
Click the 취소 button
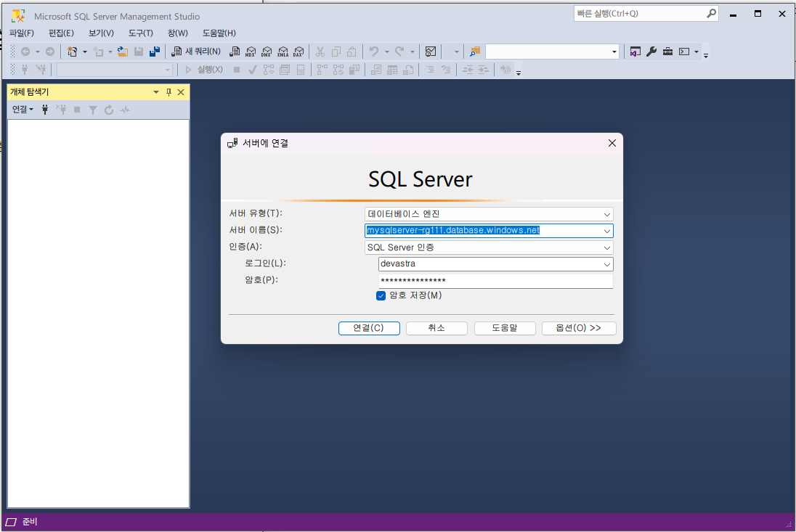tap(436, 328)
